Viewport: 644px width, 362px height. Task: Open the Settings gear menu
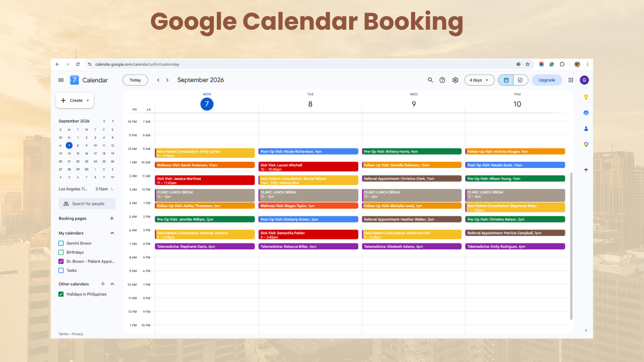coord(455,80)
